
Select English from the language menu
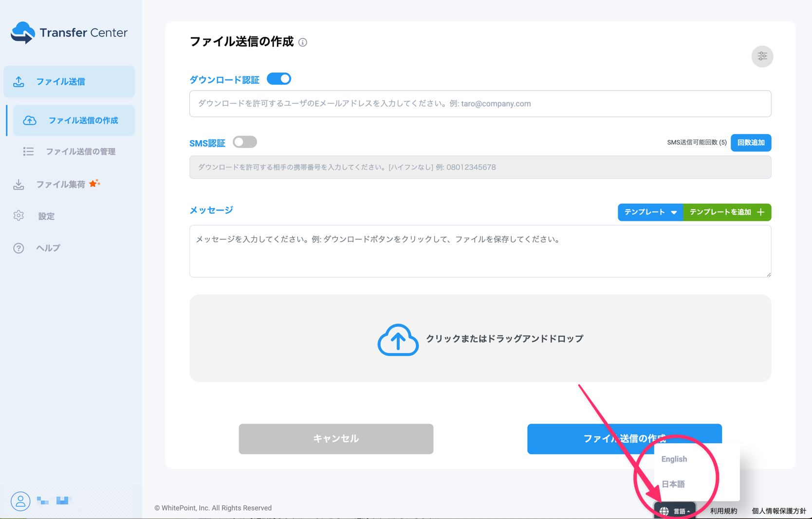[x=674, y=459]
